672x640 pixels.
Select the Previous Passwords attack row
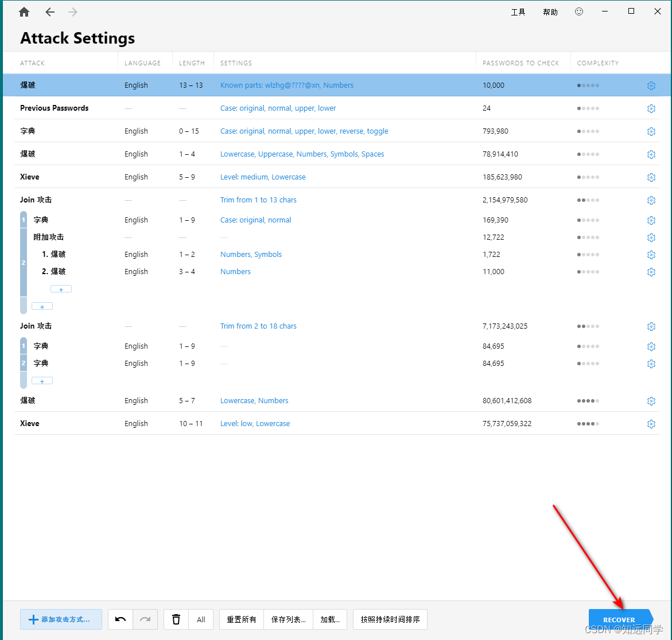click(337, 108)
